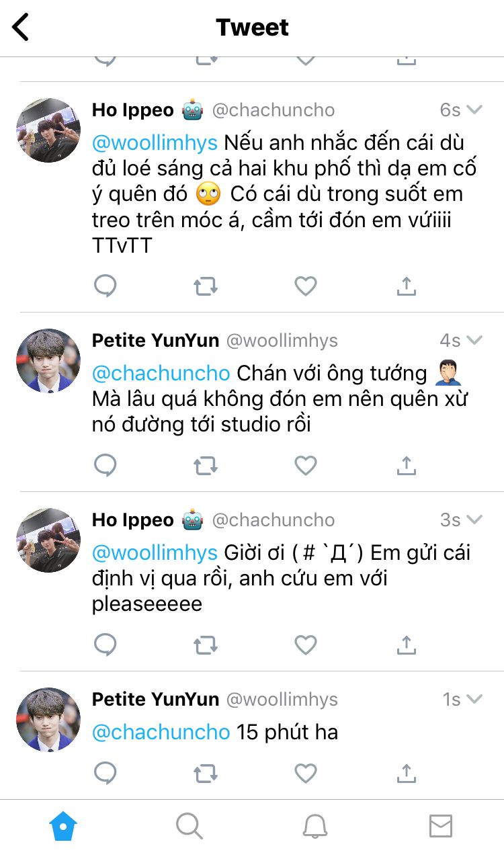Like the tweet posted 4s ago
Screen dimensions: 504x867
306,465
